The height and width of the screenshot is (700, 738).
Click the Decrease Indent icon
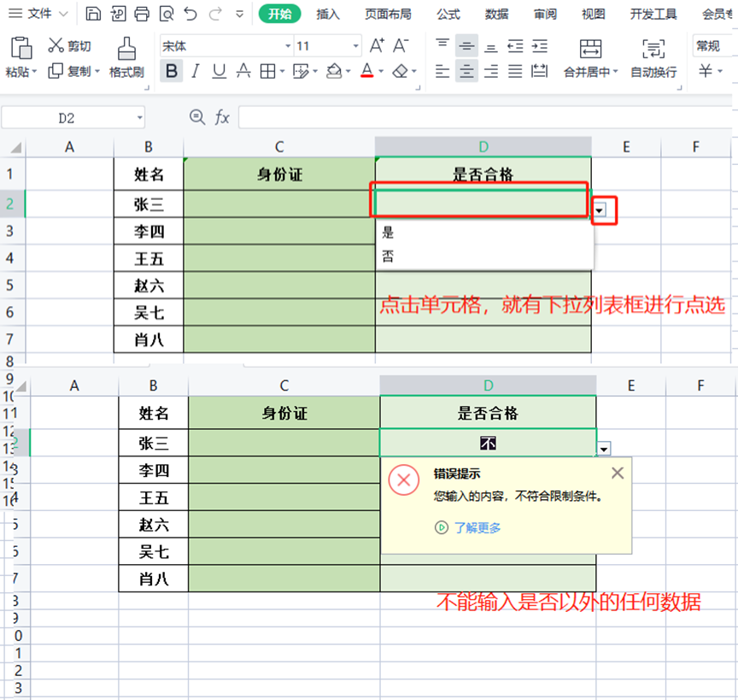515,45
